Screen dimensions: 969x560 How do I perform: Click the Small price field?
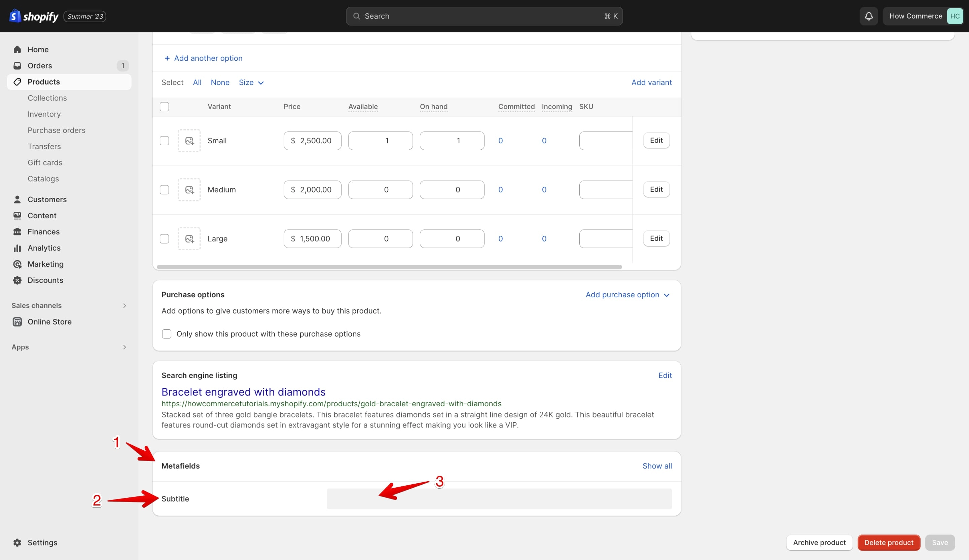tap(312, 141)
